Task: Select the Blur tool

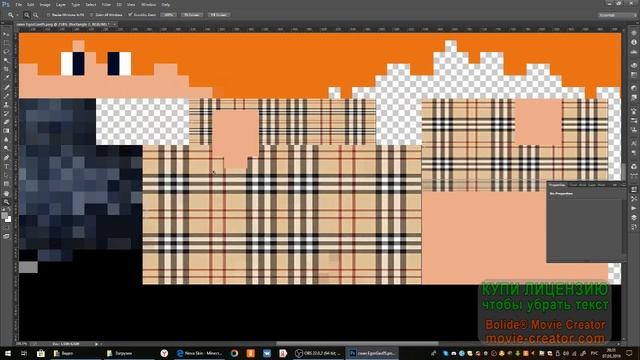Action: click(6, 140)
